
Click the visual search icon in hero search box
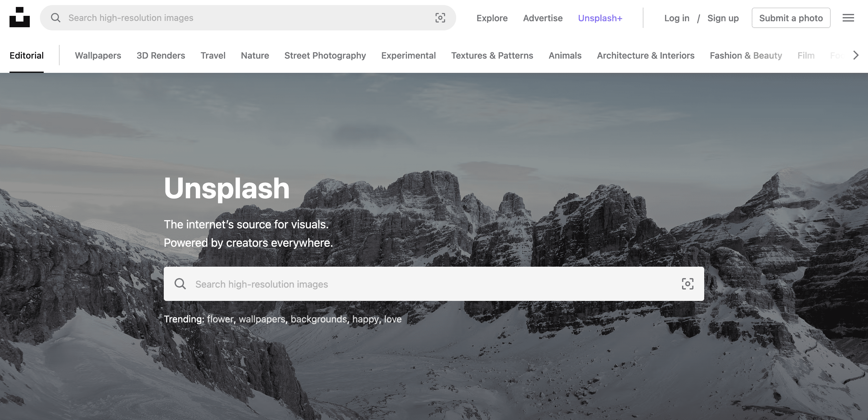tap(687, 284)
